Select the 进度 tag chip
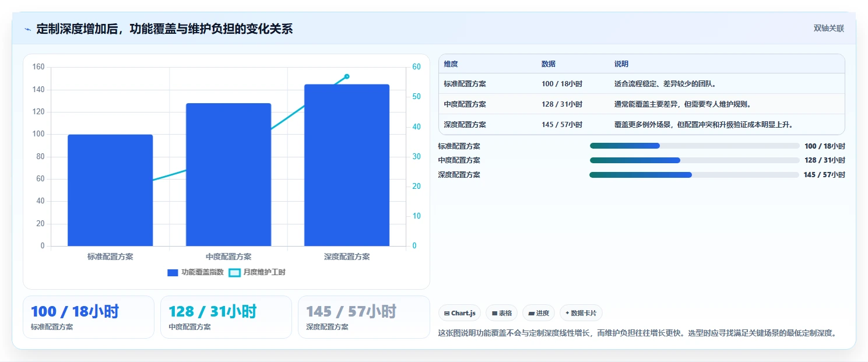 539,313
